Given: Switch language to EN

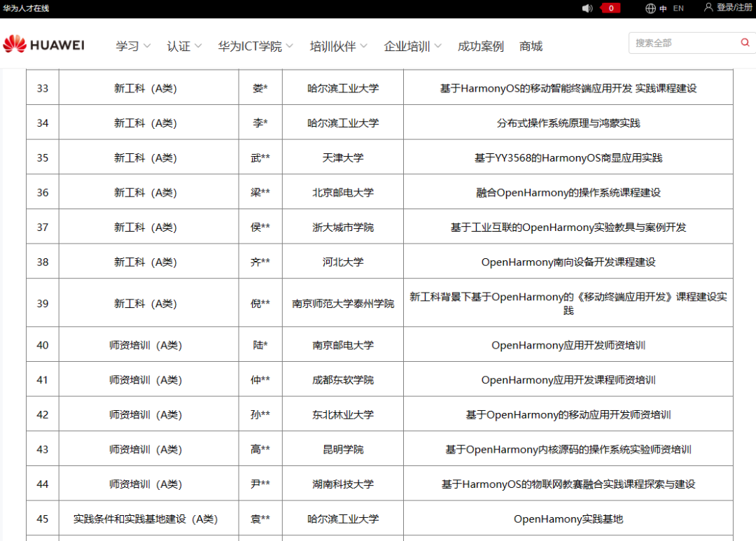Looking at the screenshot, I should click(x=678, y=8).
